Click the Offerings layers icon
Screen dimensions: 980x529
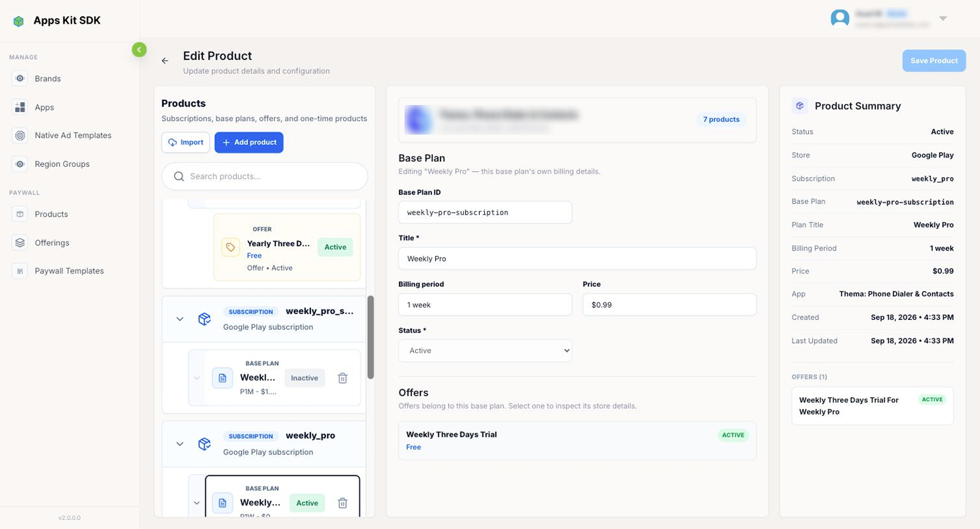point(20,242)
